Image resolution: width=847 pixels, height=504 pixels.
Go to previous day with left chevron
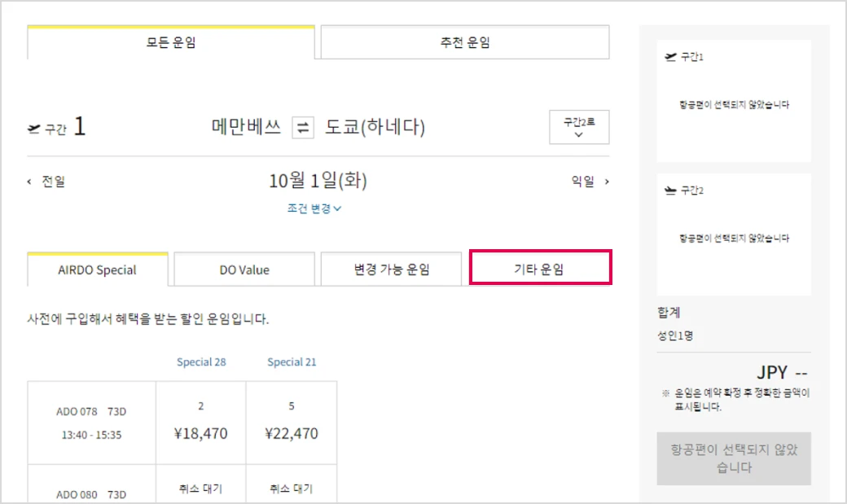tap(29, 182)
